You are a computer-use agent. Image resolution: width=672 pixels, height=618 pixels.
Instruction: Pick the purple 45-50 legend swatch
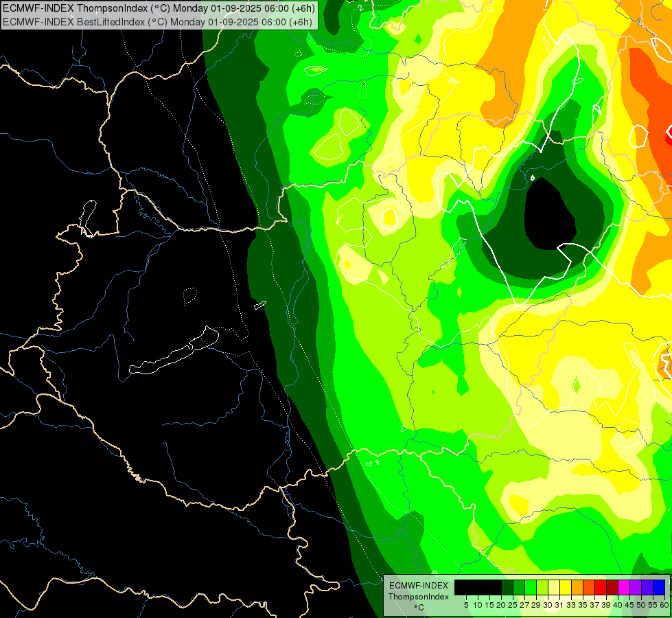pos(636,587)
